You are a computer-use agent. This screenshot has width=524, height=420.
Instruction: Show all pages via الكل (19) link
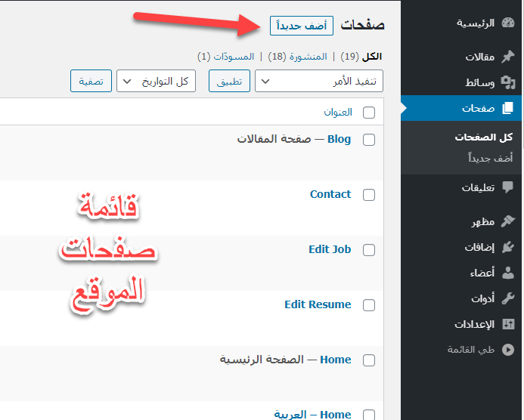361,57
